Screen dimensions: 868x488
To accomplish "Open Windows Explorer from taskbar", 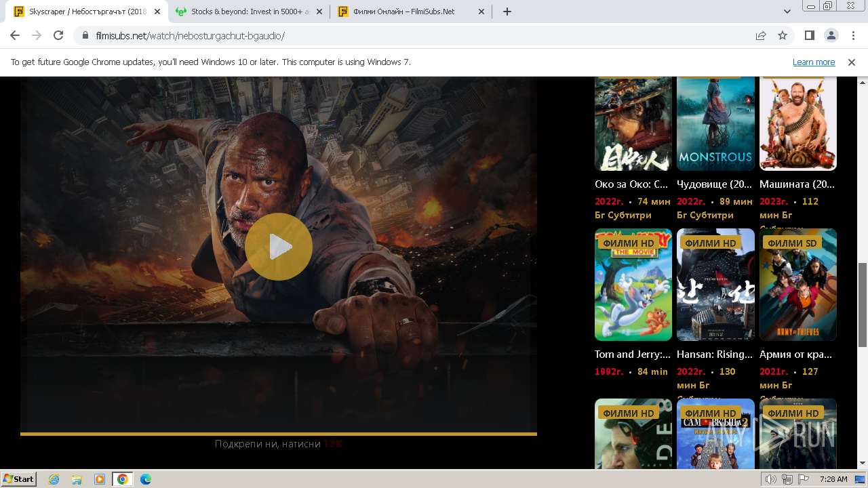I will [x=77, y=479].
